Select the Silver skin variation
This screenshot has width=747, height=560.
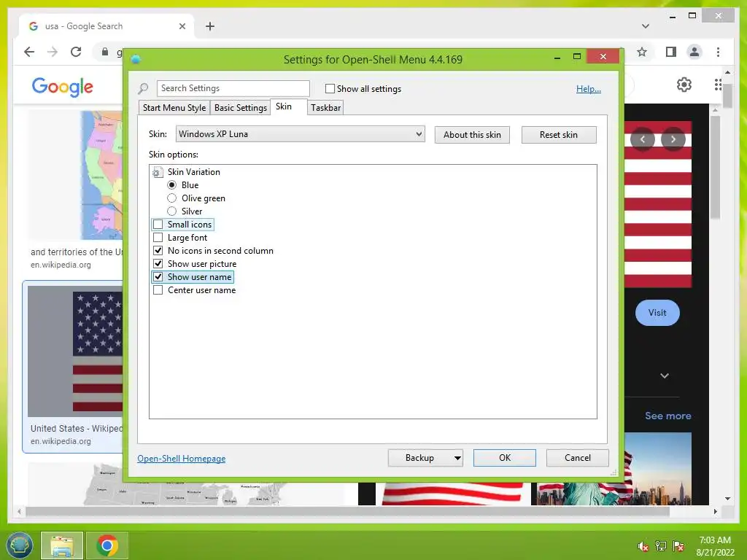(172, 211)
